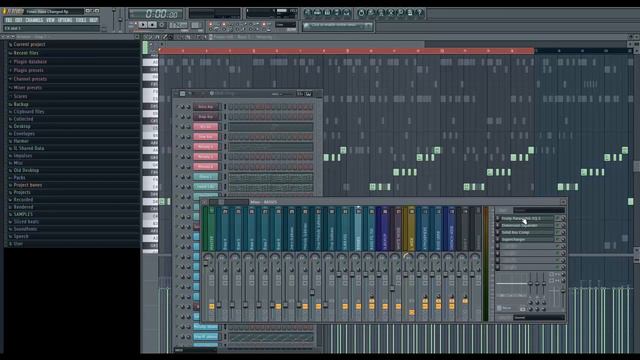Click the Record button in transport panel
Screen dimensions: 640x360
coord(162,25)
